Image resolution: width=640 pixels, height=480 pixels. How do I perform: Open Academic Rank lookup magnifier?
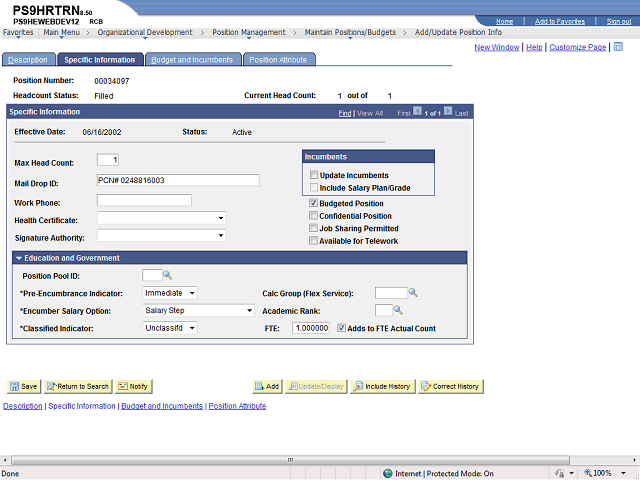pos(398,310)
